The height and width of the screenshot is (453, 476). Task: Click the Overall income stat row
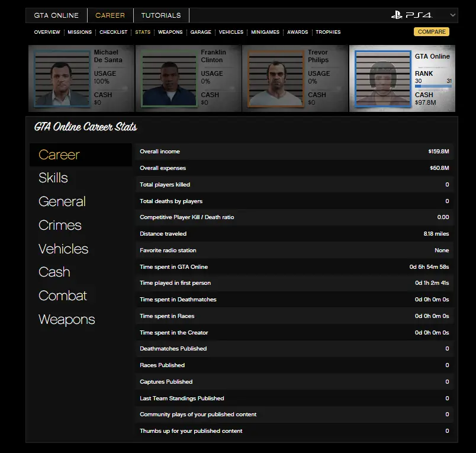pyautogui.click(x=294, y=152)
